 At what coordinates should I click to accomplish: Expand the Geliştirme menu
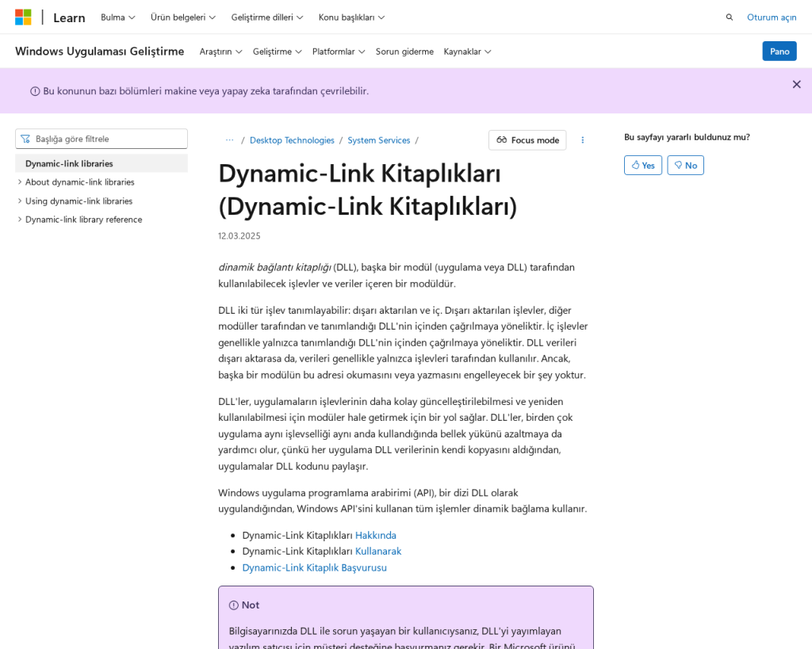[x=277, y=52]
